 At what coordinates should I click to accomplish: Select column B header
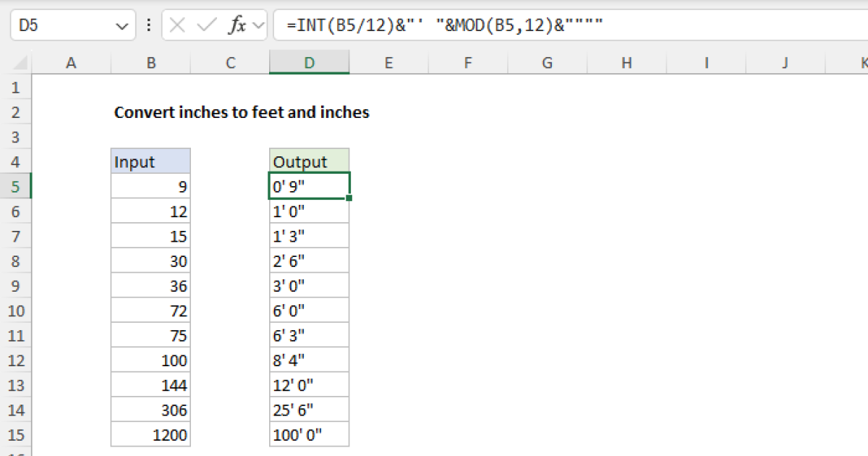coord(150,63)
